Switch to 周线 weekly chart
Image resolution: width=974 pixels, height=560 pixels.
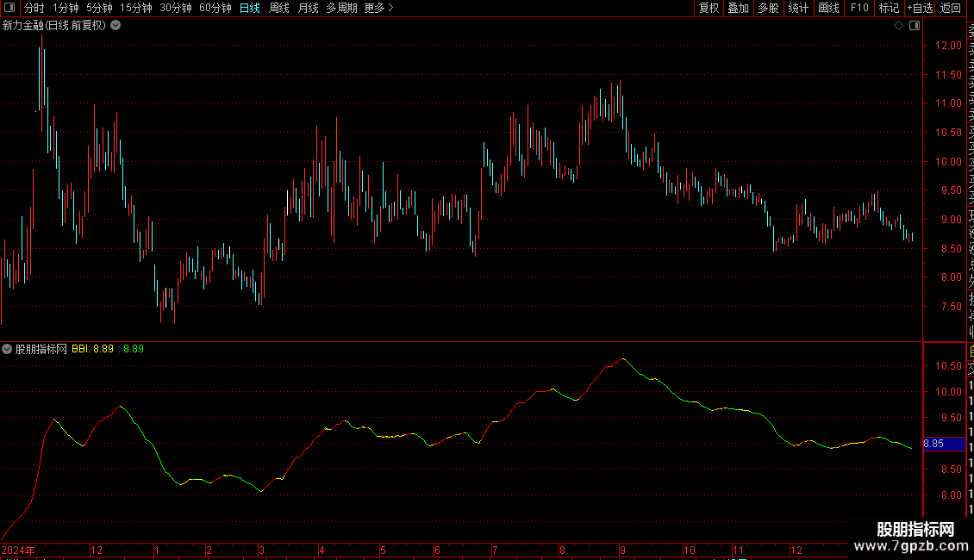click(279, 8)
